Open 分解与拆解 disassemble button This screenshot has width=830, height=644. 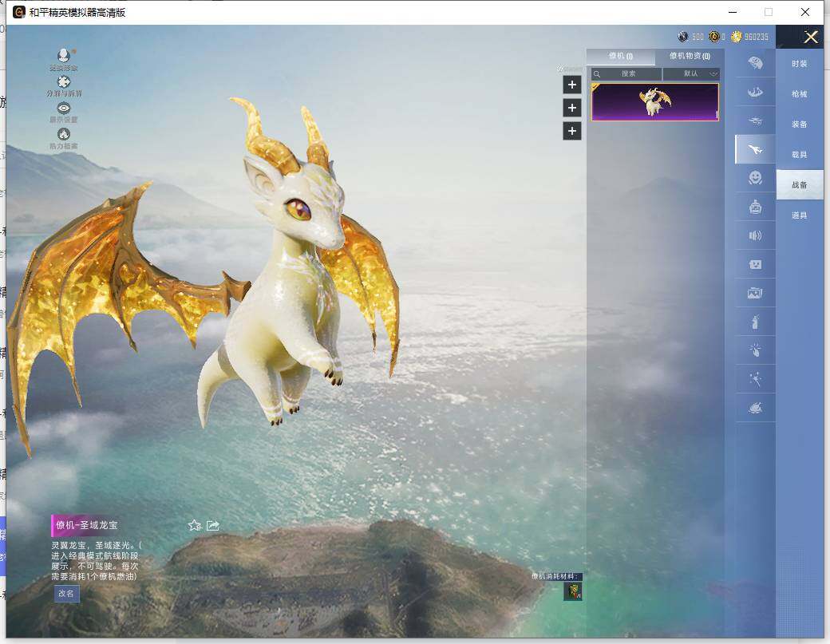64,82
